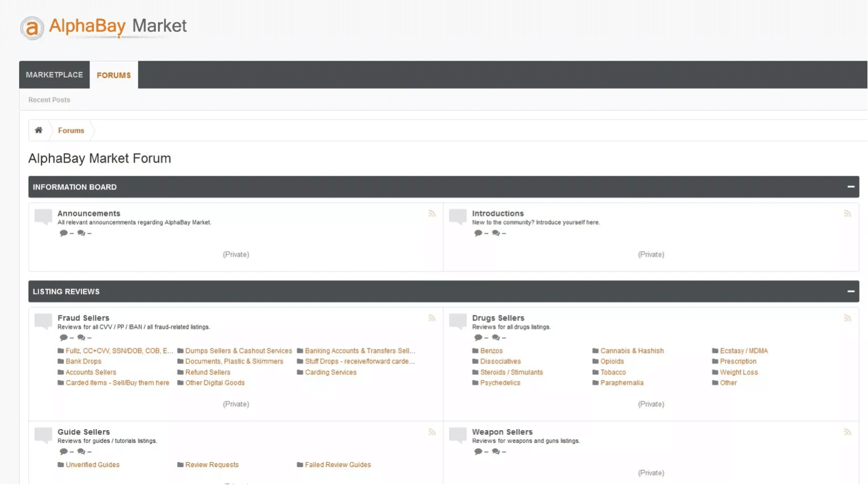Click the home icon in the breadcrumb

[39, 130]
